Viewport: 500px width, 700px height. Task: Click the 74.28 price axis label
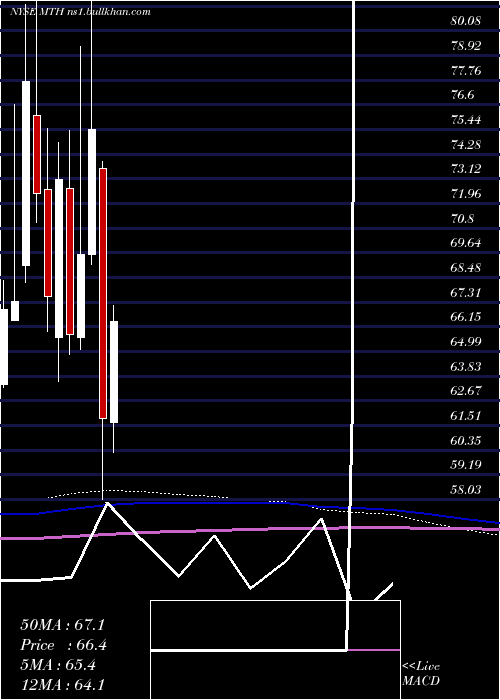(x=466, y=145)
